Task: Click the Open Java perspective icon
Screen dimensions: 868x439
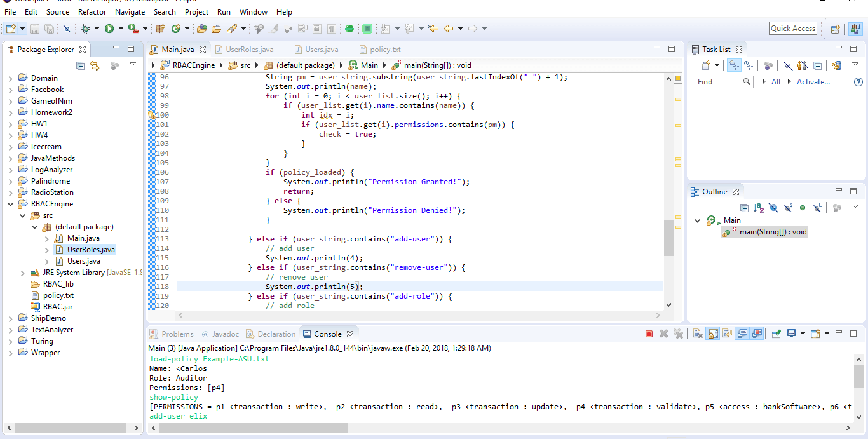Action: pyautogui.click(x=855, y=29)
